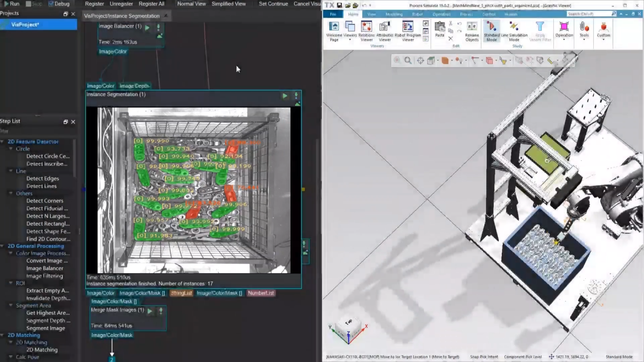The height and width of the screenshot is (362, 644).
Task: Run the Merge Mask Images step
Action: pos(150,311)
